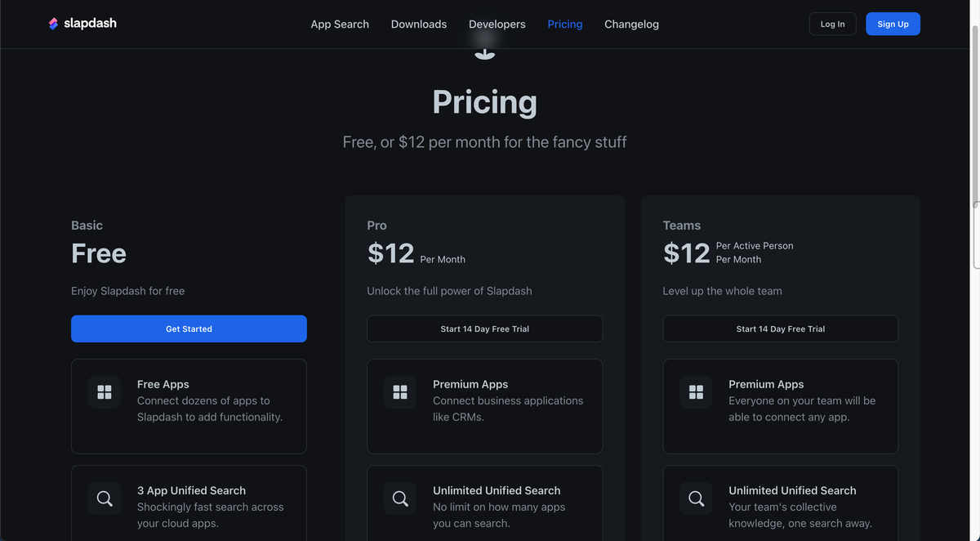Click the Pro Unlimited Unified Search magnifier icon
Screen dimensions: 980x541
(400, 499)
